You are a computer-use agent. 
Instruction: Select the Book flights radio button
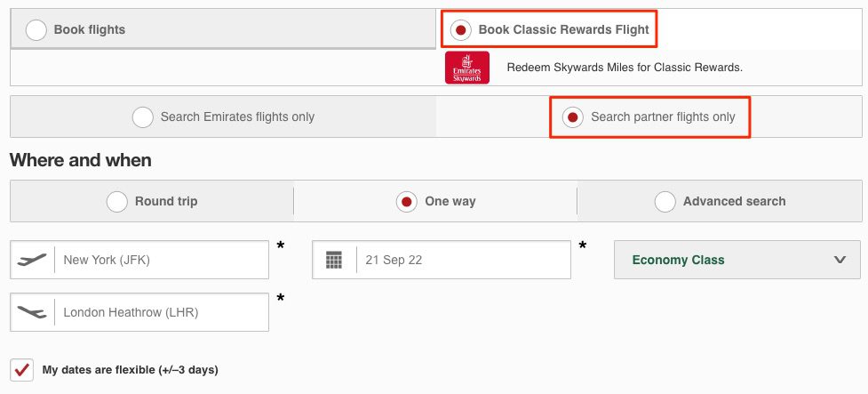click(x=36, y=30)
